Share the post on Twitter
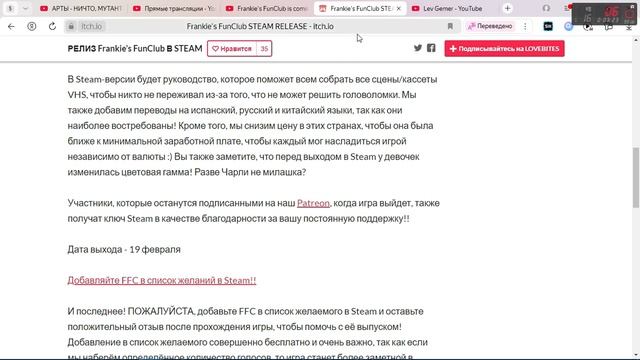The height and width of the screenshot is (360, 640). pyautogui.click(x=418, y=48)
